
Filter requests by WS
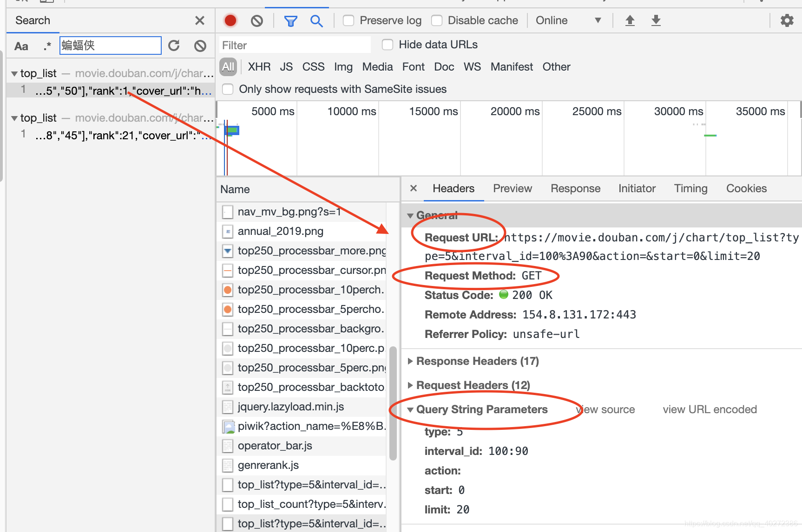click(472, 67)
